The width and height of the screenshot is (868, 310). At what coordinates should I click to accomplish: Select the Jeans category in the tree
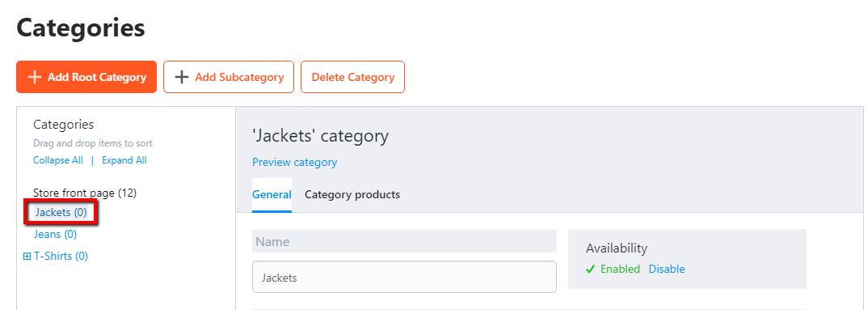tap(55, 234)
